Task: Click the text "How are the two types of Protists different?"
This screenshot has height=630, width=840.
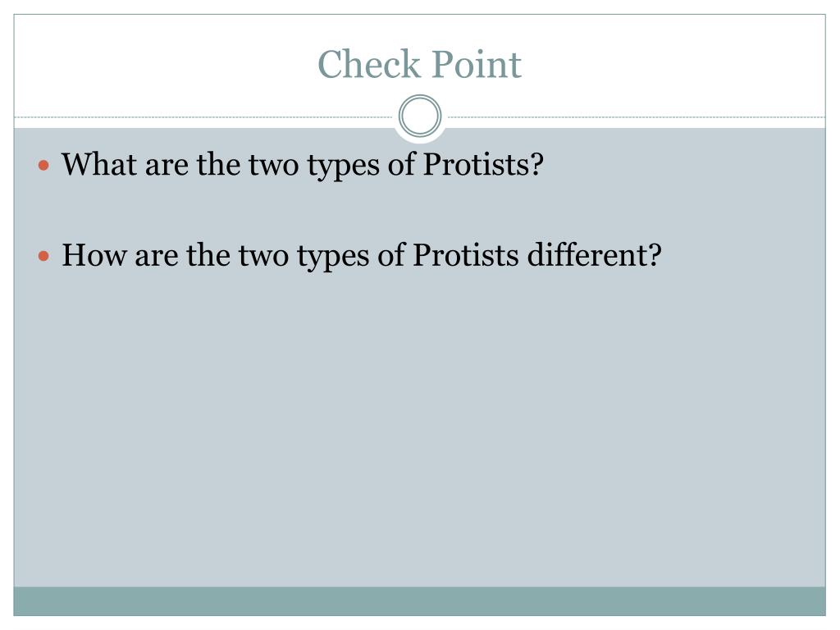Action: pos(362,256)
